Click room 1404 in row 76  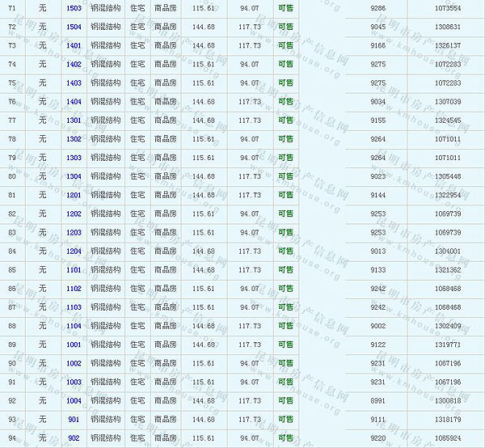[x=74, y=102]
